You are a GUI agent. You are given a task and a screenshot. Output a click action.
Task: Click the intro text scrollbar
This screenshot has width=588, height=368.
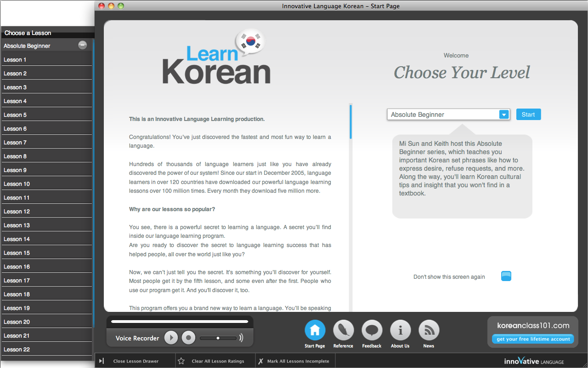(351, 122)
